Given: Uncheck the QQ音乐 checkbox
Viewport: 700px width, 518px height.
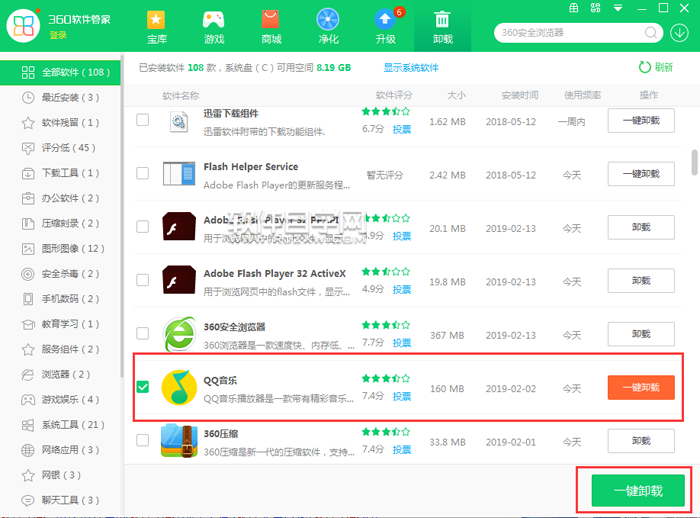Looking at the screenshot, I should [142, 387].
